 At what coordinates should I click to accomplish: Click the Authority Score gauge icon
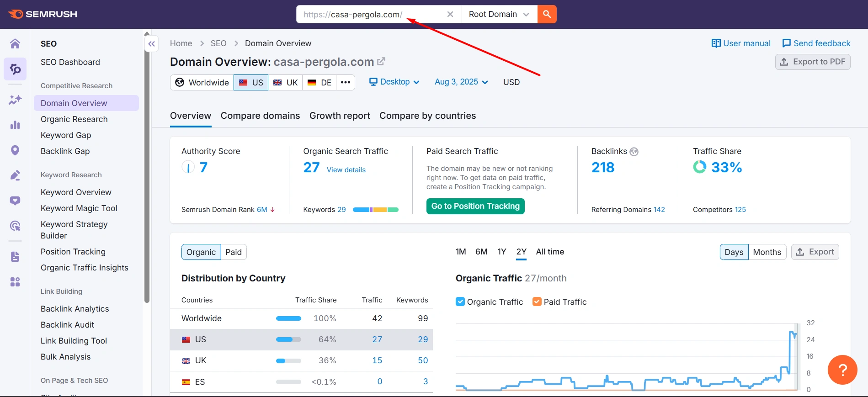pyautogui.click(x=188, y=167)
